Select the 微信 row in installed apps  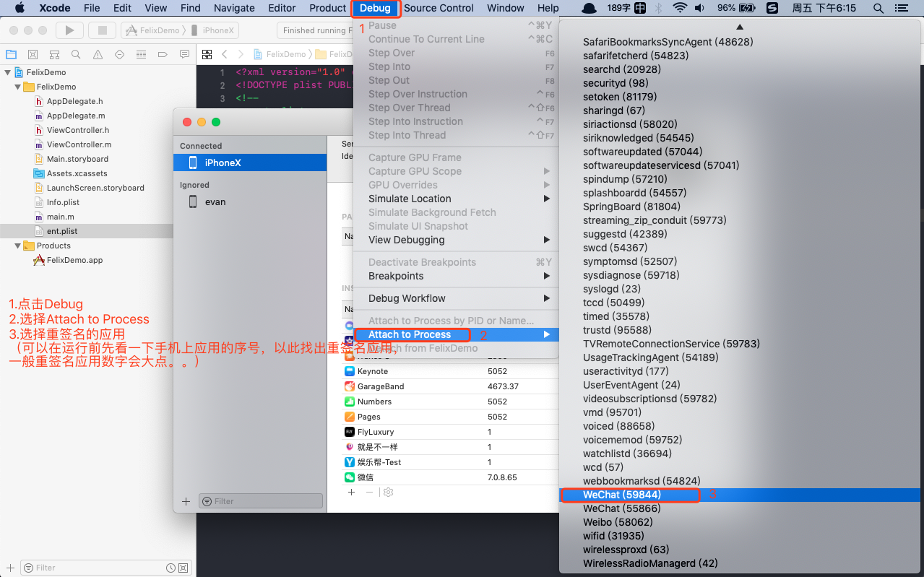point(451,477)
